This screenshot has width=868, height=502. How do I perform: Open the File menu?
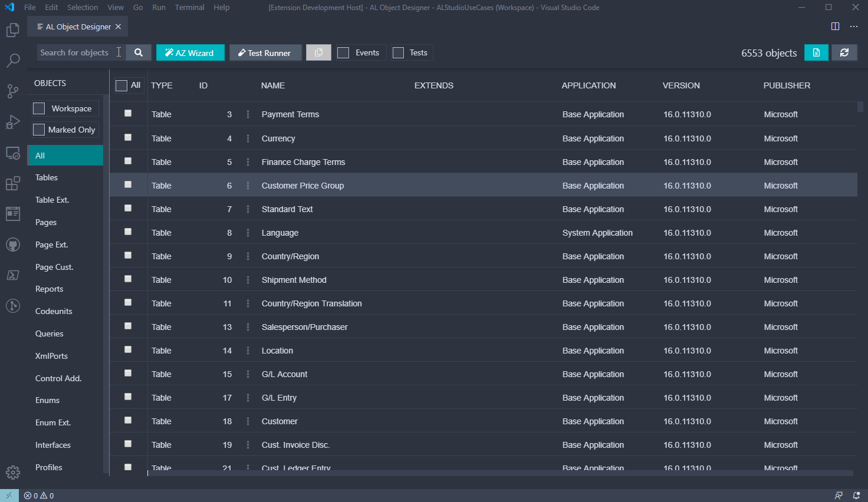[x=30, y=7]
